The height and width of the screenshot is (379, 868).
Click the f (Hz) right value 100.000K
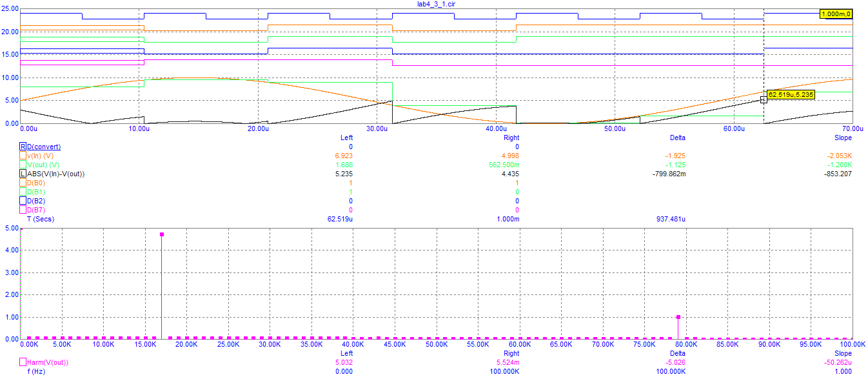coord(504,371)
